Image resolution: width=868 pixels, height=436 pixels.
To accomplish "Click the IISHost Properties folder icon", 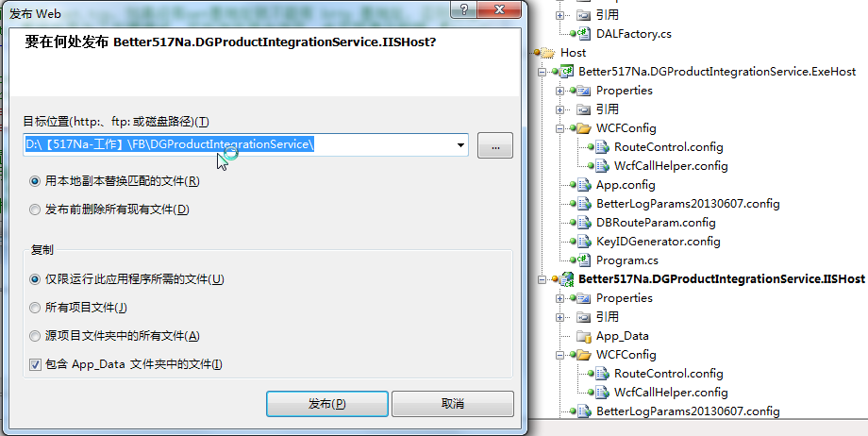I will pyautogui.click(x=583, y=298).
